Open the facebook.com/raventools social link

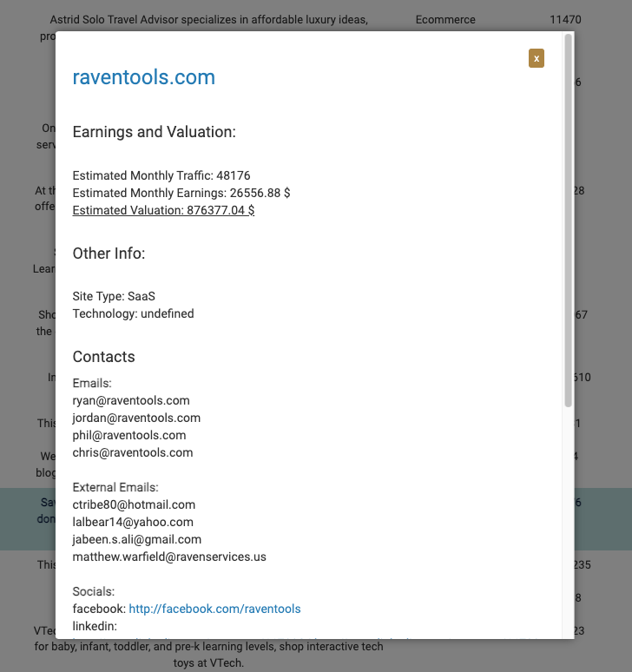[214, 609]
